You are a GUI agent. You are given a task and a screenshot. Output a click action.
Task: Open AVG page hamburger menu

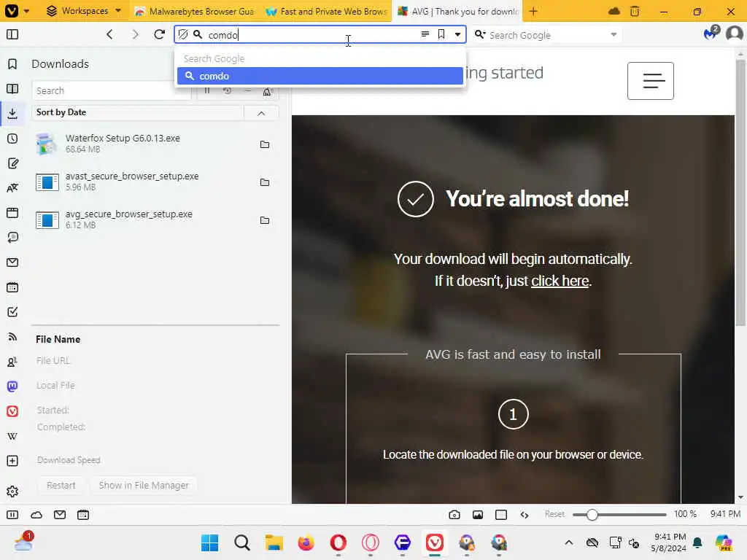[650, 80]
